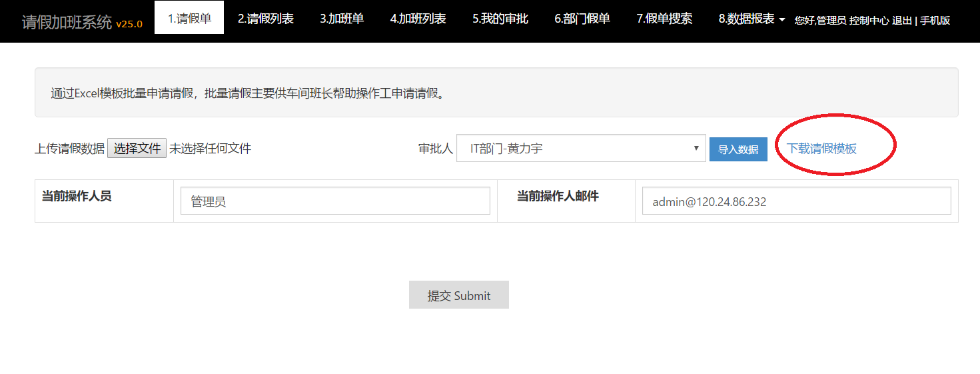Image resolution: width=980 pixels, height=374 pixels.
Task: Open the 5.我的审批 page
Action: point(500,19)
